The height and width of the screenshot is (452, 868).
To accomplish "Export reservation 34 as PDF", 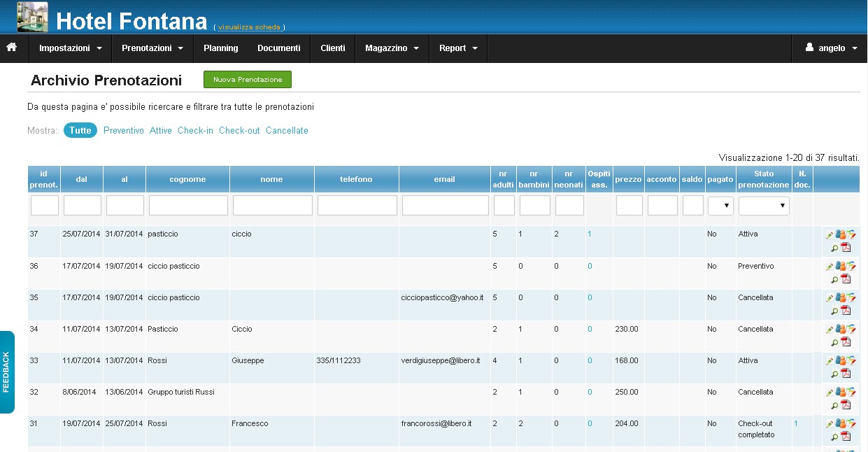I will [846, 341].
